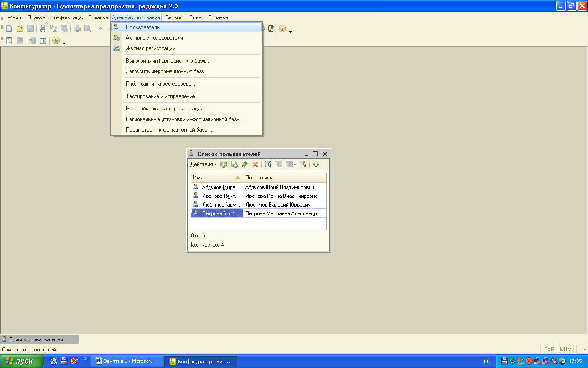588x368 pixels.
Task: Click cell Абдулов Юрий Владимирович
Action: click(285, 187)
